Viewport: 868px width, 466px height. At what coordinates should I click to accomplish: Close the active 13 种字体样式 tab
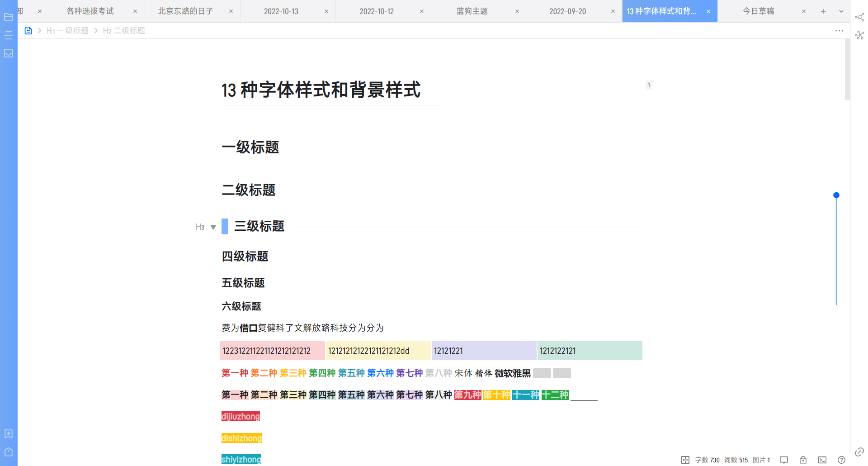(x=708, y=11)
